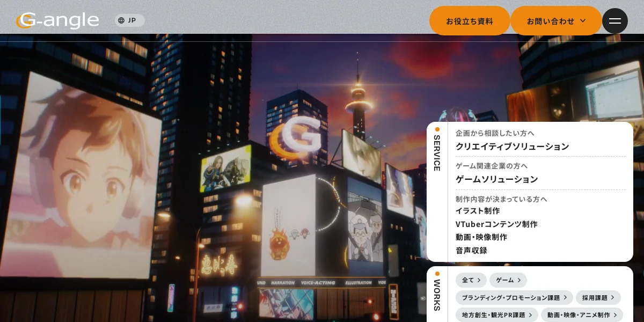Click the G-angle logo
This screenshot has width=644, height=322.
click(x=57, y=21)
